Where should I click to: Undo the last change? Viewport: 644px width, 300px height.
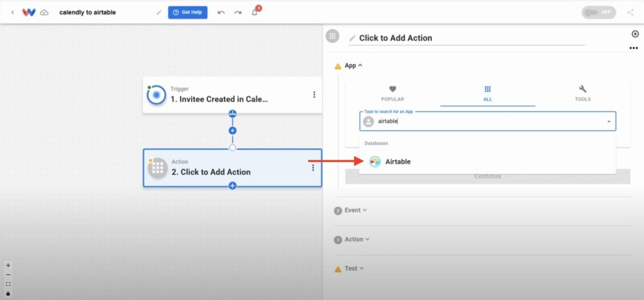pyautogui.click(x=221, y=13)
